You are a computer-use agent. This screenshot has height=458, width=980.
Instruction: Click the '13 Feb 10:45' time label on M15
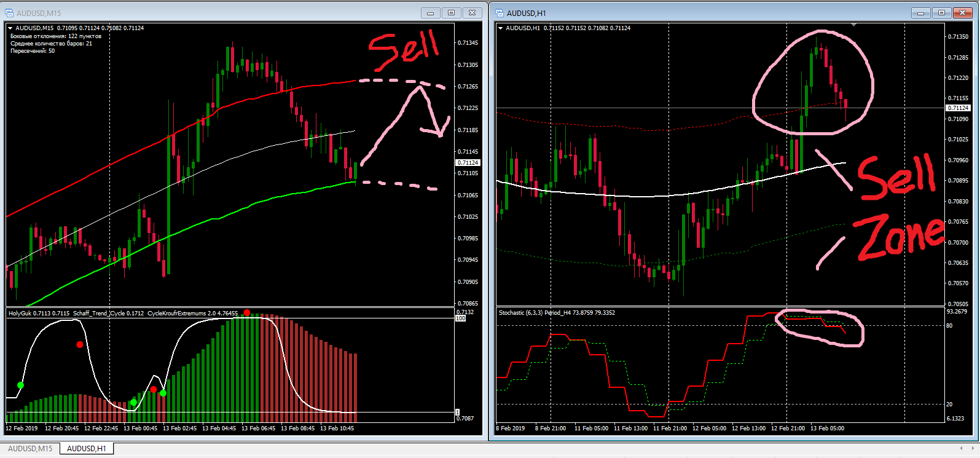(x=337, y=428)
